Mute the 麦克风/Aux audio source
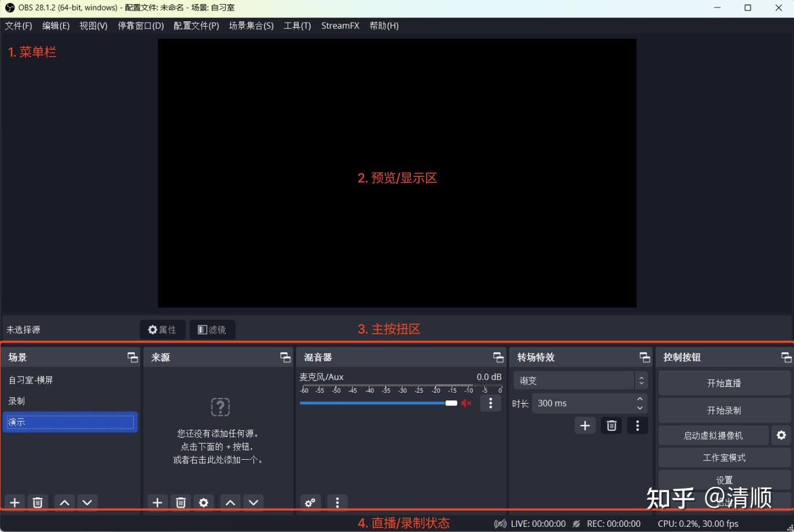Screen dimensions: 794x532 click(466, 402)
